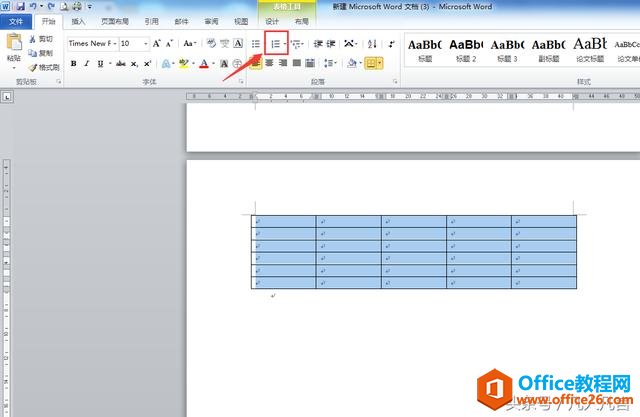Click the 剪切 cut button
Viewport: 640px width, 417px height.
click(41, 39)
